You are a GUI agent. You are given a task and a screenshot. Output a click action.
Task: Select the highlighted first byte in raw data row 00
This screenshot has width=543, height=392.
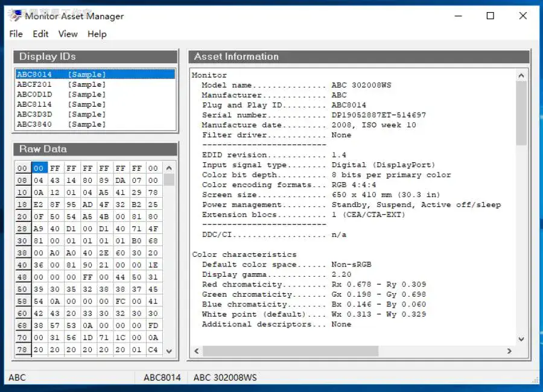39,168
